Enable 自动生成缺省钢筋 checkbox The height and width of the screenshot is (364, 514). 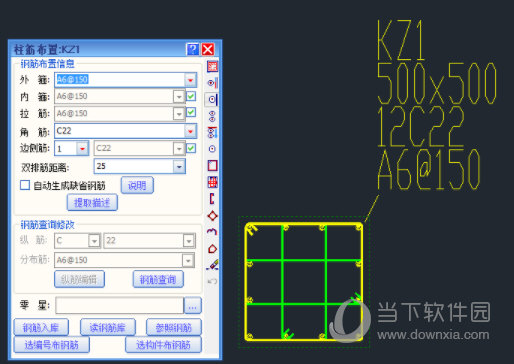coord(25,185)
